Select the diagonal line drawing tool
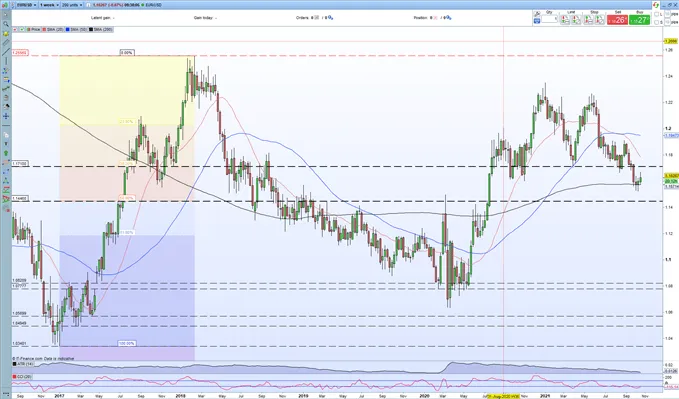Screen dimensions: 679x399 pos(6,52)
